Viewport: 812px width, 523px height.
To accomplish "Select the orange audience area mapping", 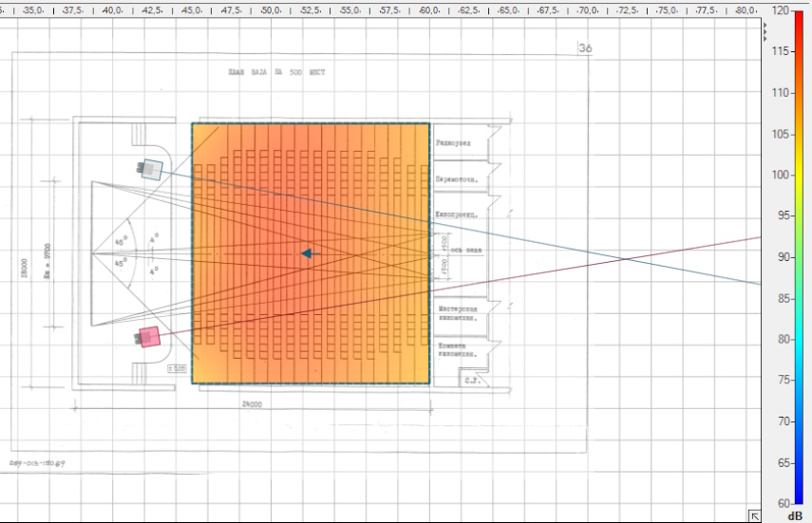I will click(311, 253).
